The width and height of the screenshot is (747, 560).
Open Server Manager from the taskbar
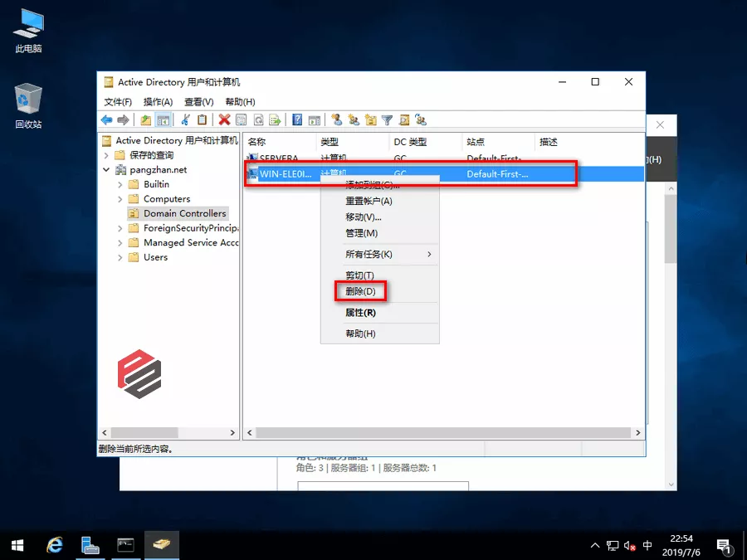click(90, 545)
